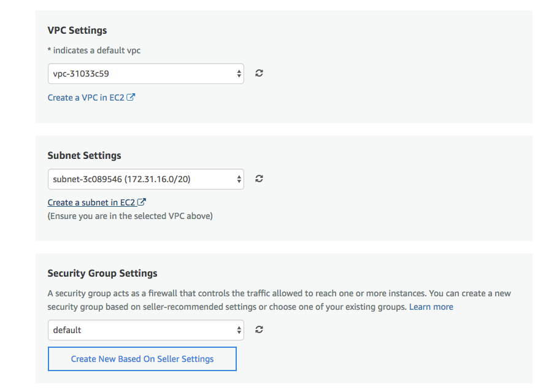Open the Learn more security group link
The image size is (546, 392).
click(x=431, y=306)
